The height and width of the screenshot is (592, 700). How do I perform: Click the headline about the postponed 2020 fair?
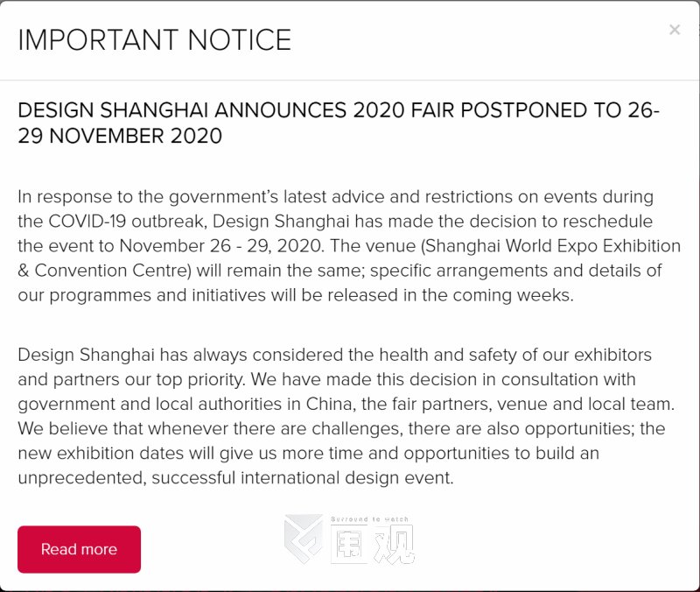coord(339,123)
